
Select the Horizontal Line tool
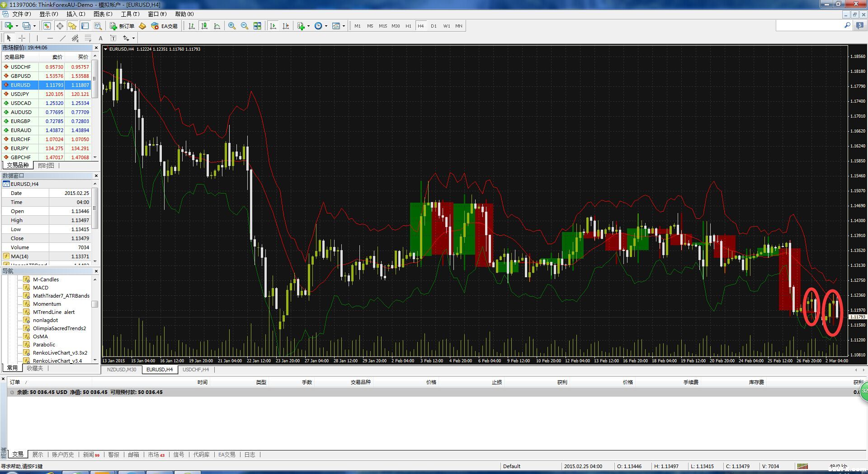(x=50, y=38)
